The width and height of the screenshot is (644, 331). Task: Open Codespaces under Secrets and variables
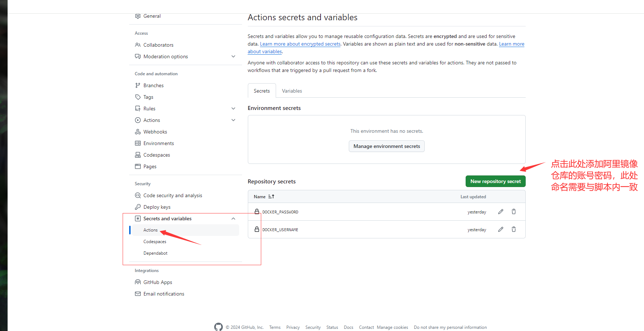click(x=155, y=242)
